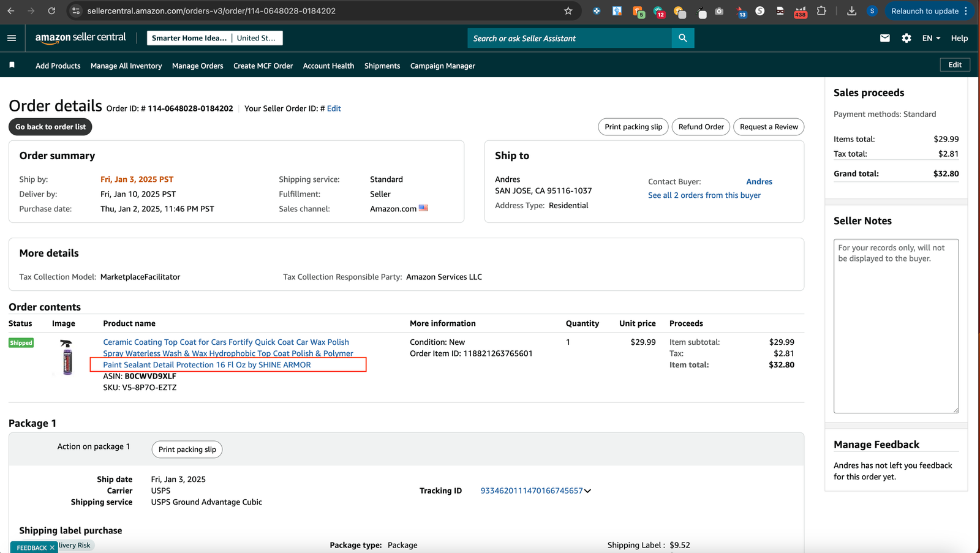Viewport: 980px width, 553px height.
Task: Click the Amazon Seller Central logo
Action: point(80,37)
